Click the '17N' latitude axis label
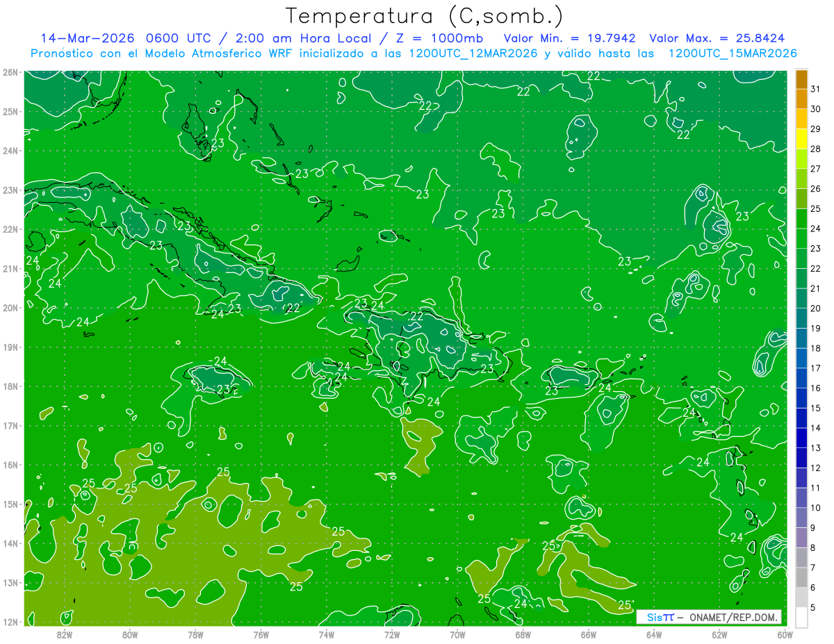The height and width of the screenshot is (644, 834). pyautogui.click(x=10, y=425)
